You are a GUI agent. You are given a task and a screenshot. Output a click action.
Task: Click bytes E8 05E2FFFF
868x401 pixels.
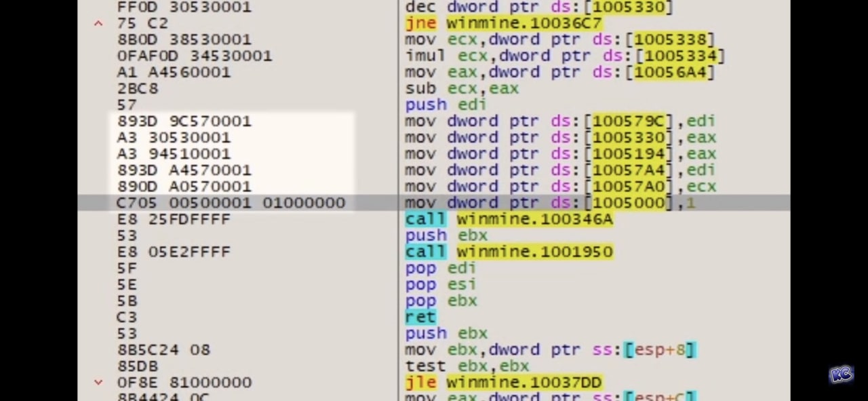[174, 251]
